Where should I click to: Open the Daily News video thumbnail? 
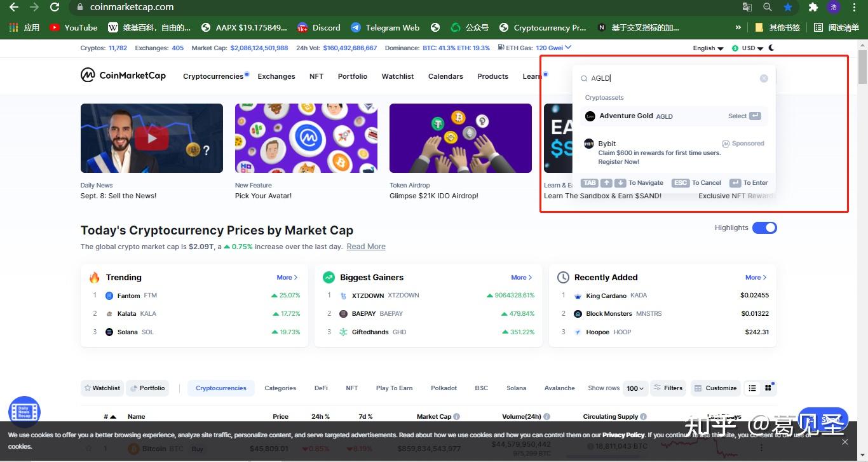tap(152, 138)
